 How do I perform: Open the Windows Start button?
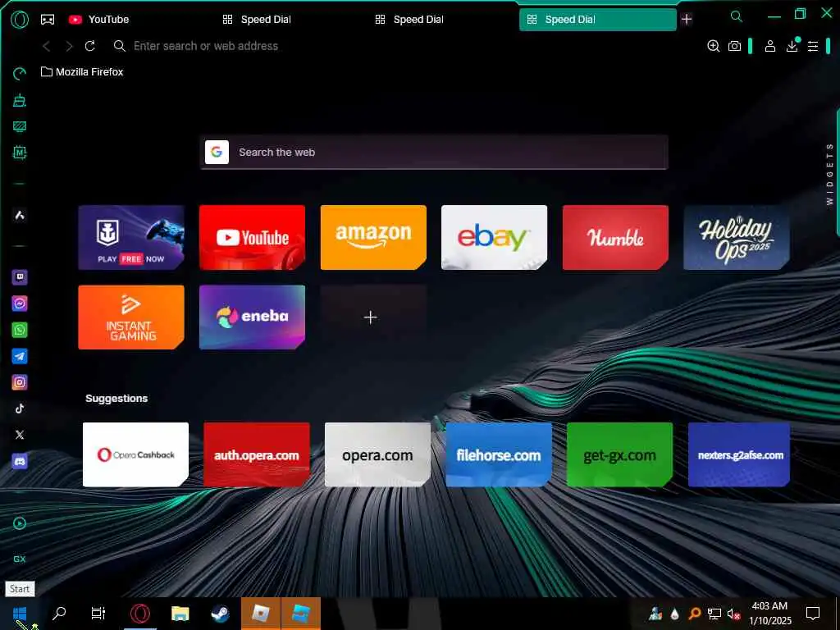tap(20, 614)
